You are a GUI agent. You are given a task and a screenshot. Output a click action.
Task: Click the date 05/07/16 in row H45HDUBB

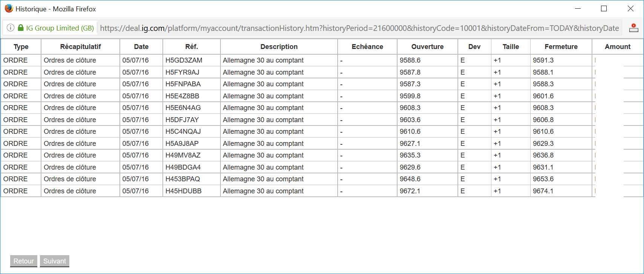(135, 191)
